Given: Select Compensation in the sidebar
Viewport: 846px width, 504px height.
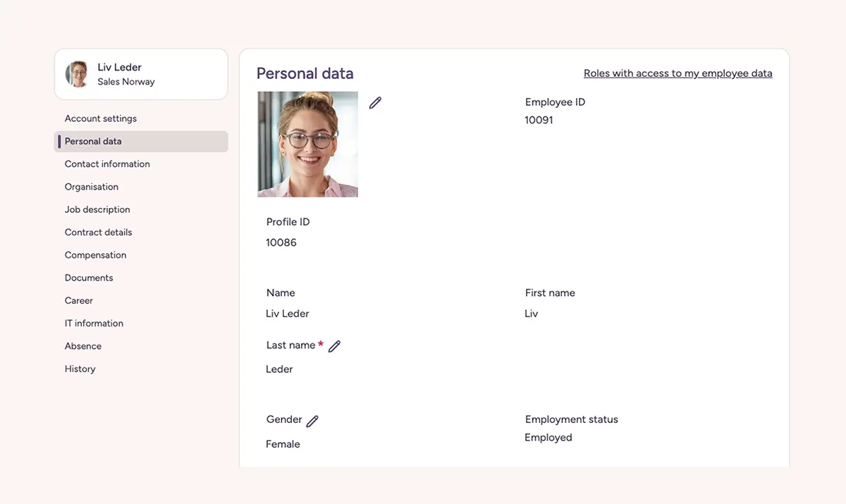Looking at the screenshot, I should tap(96, 255).
